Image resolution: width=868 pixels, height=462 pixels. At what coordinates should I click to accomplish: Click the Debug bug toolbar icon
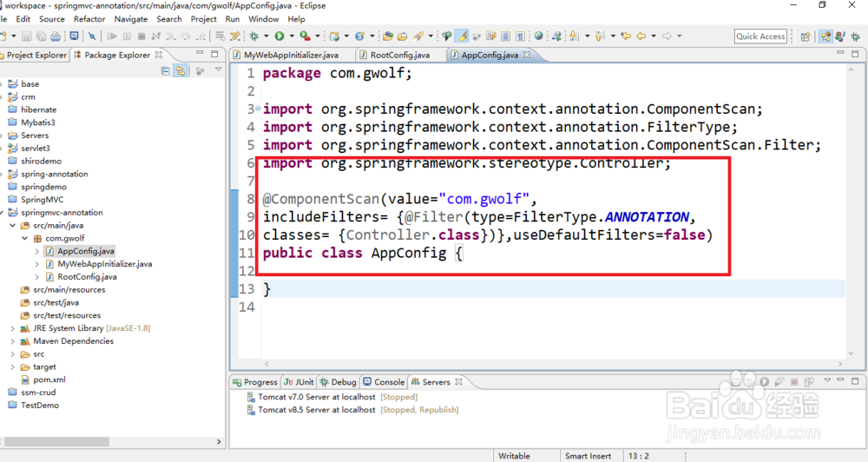(254, 36)
